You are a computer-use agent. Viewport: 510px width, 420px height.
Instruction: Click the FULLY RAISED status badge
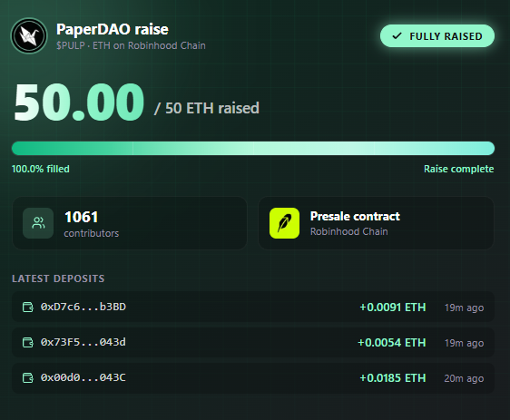pos(437,35)
